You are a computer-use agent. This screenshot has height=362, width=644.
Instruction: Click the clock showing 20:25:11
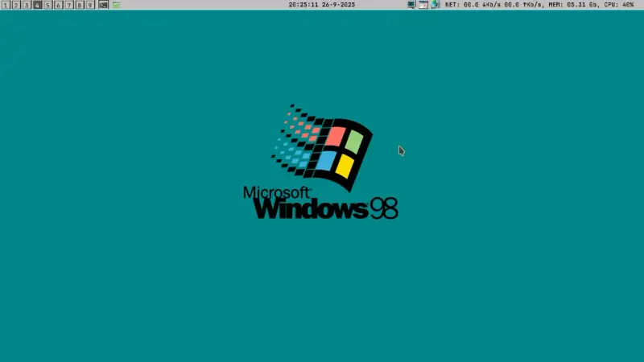click(304, 5)
